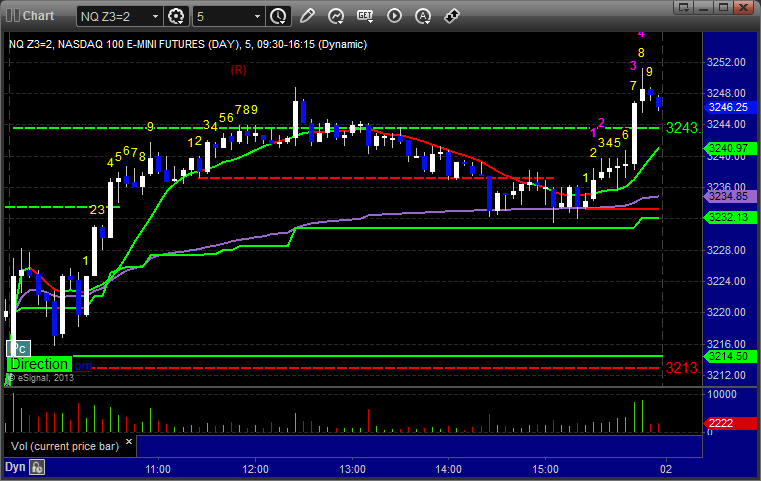Click the 3234.85 purple price tag
This screenshot has width=761, height=481.
[x=729, y=196]
